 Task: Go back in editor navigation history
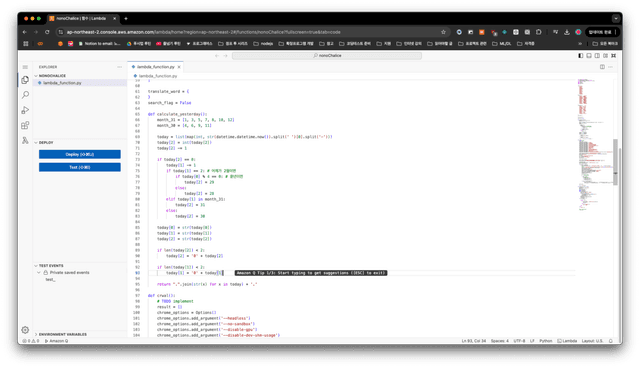tap(217, 55)
